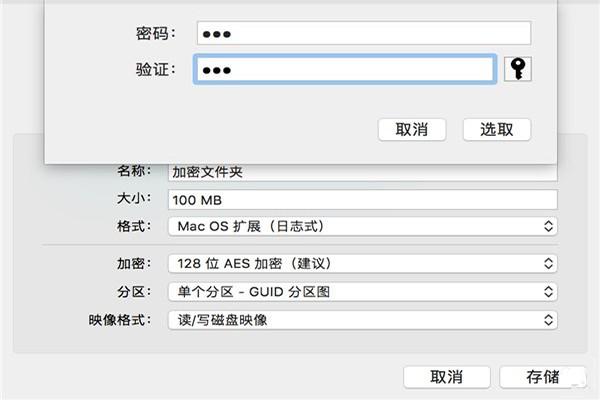Save the disk image with 存储
This screenshot has height=400, width=600.
click(543, 377)
